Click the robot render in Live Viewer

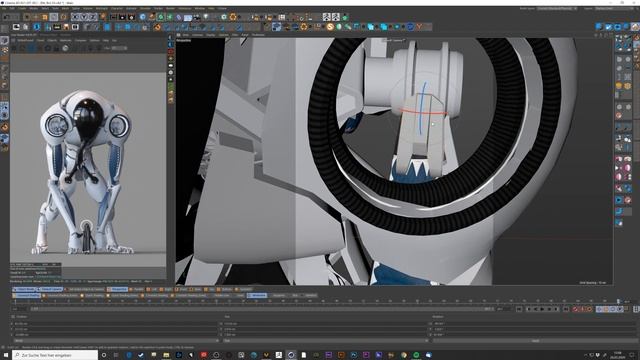point(87,171)
